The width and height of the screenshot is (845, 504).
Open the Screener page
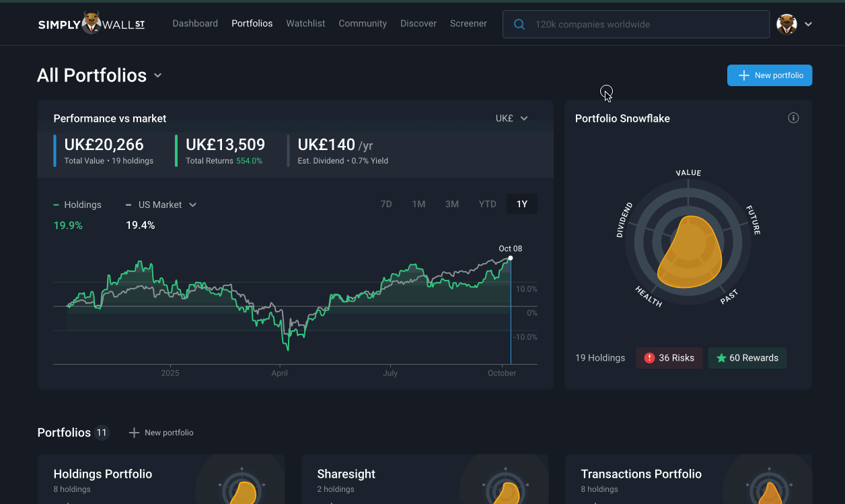pyautogui.click(x=468, y=24)
